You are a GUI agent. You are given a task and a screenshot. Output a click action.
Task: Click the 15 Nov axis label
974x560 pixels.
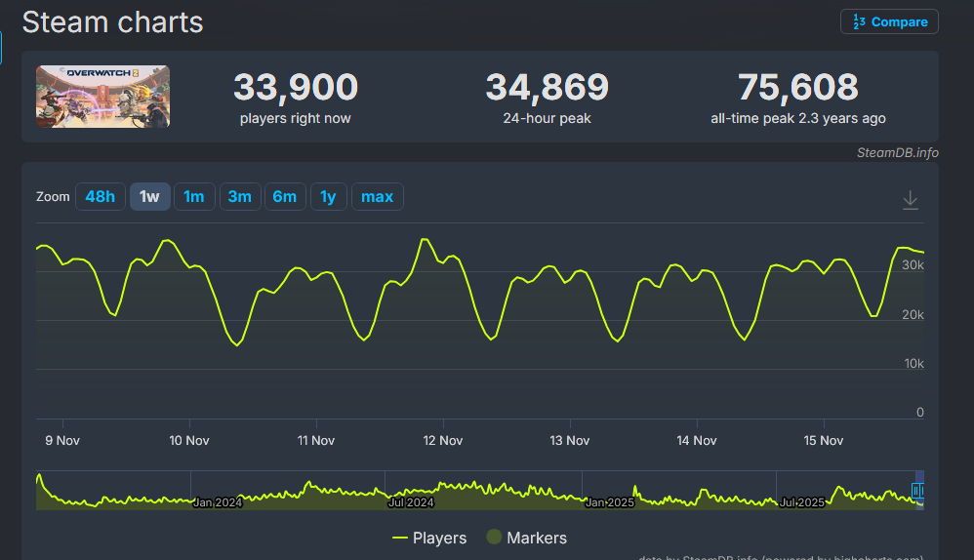click(x=823, y=440)
